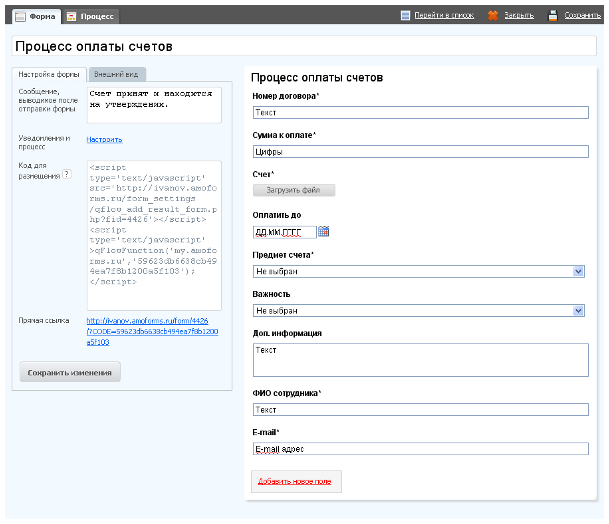
Task: Click the orange Закрыть cross icon
Action: [x=493, y=16]
